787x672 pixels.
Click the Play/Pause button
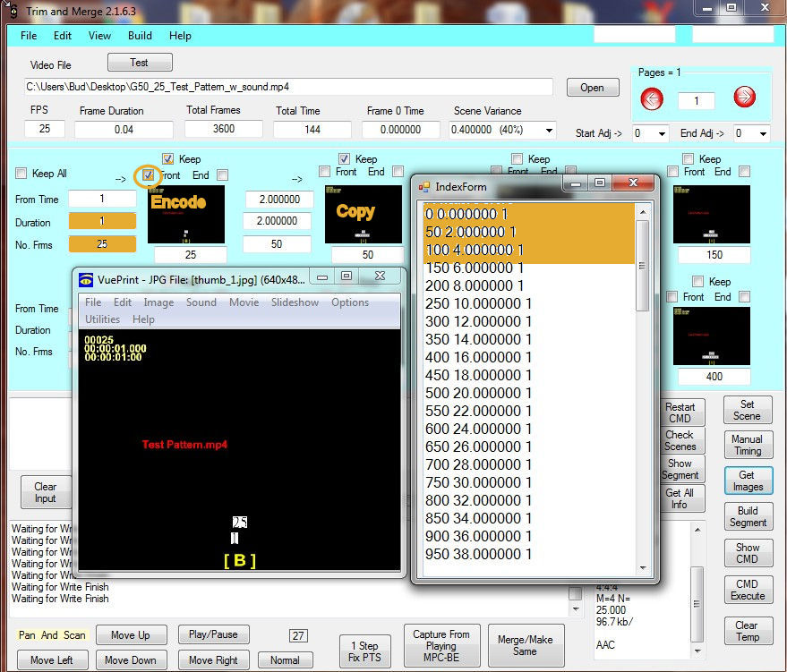[x=213, y=634]
